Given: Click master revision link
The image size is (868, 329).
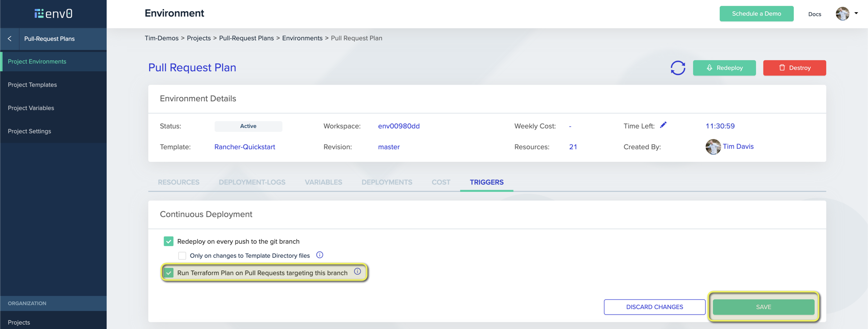Looking at the screenshot, I should pyautogui.click(x=389, y=147).
